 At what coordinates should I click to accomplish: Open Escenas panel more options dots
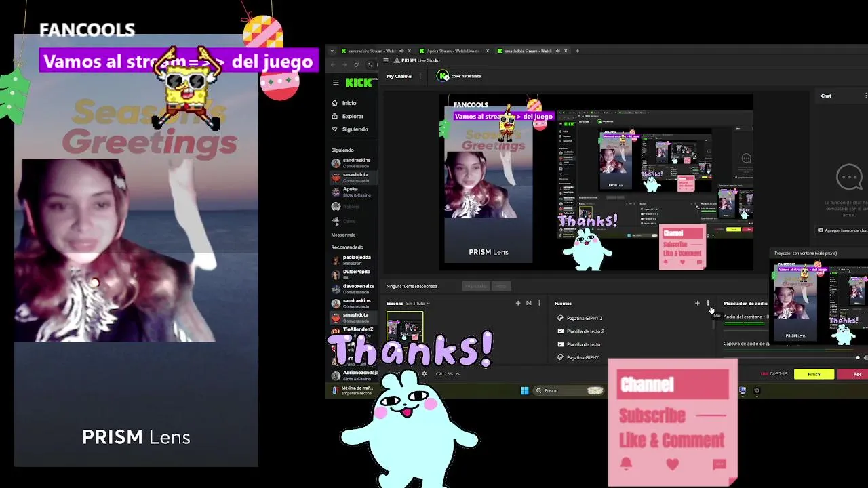point(539,303)
